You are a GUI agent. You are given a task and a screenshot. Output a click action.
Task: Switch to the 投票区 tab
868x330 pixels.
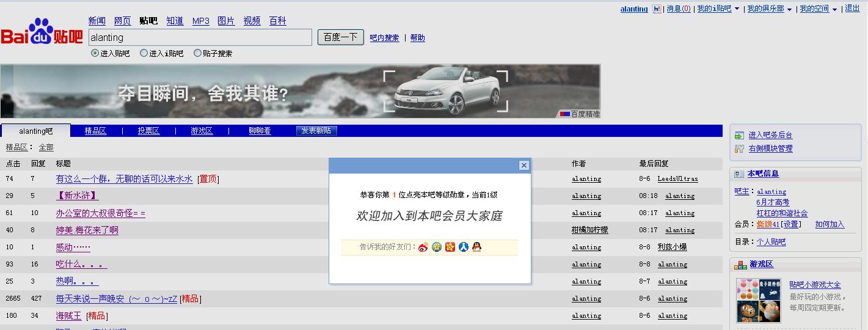(148, 131)
